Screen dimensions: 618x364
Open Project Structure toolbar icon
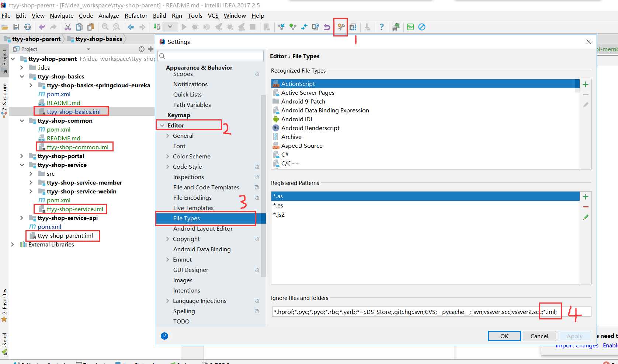(x=353, y=27)
